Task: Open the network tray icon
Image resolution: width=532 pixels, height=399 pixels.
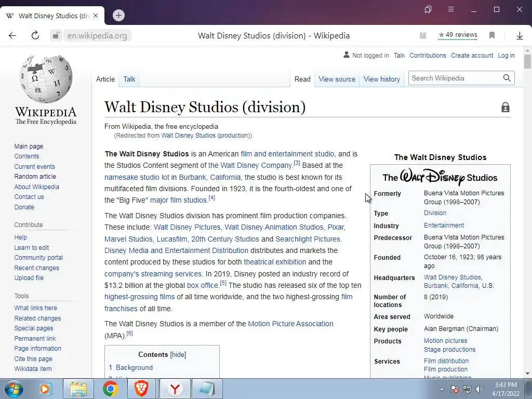Action: pos(467,389)
